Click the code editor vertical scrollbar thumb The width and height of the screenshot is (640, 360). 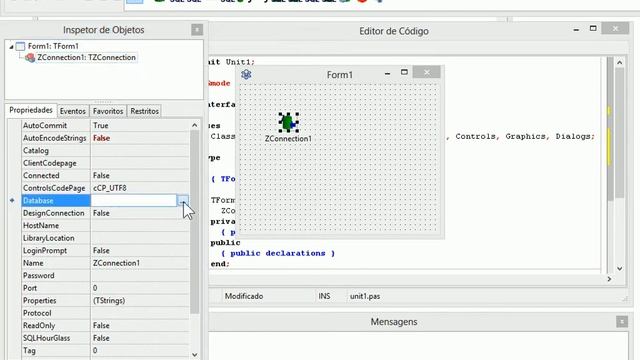point(620,133)
